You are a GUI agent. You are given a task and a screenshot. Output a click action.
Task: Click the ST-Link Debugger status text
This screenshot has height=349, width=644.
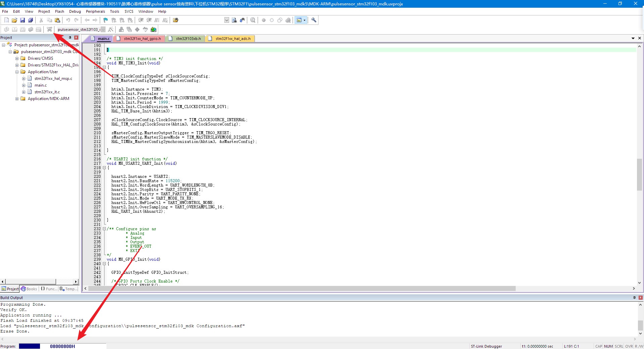tap(486, 346)
